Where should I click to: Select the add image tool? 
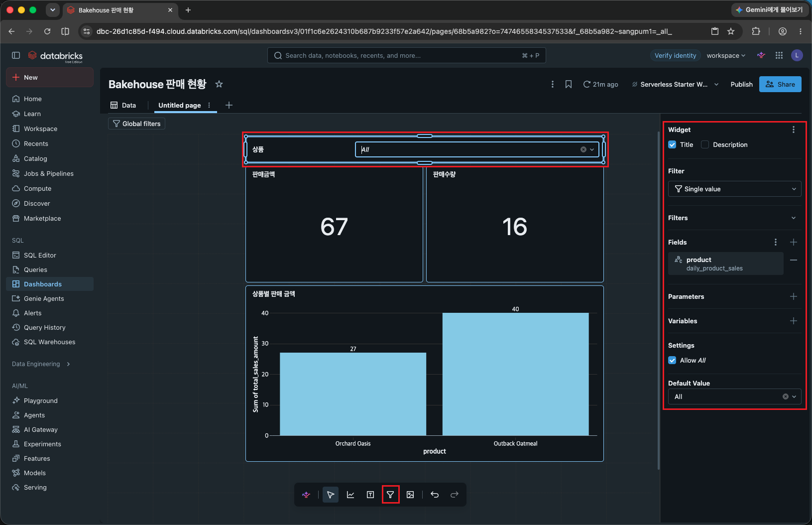pos(410,495)
